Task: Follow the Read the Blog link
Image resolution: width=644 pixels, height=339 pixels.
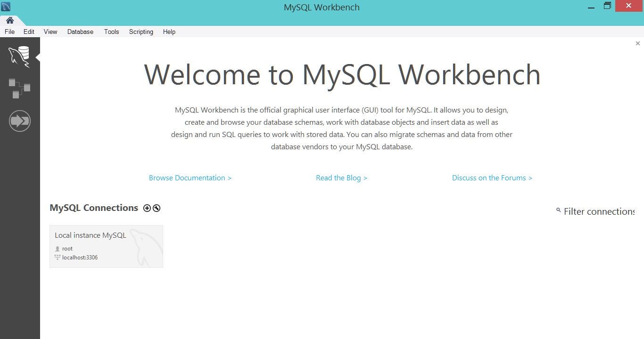Action: [341, 178]
